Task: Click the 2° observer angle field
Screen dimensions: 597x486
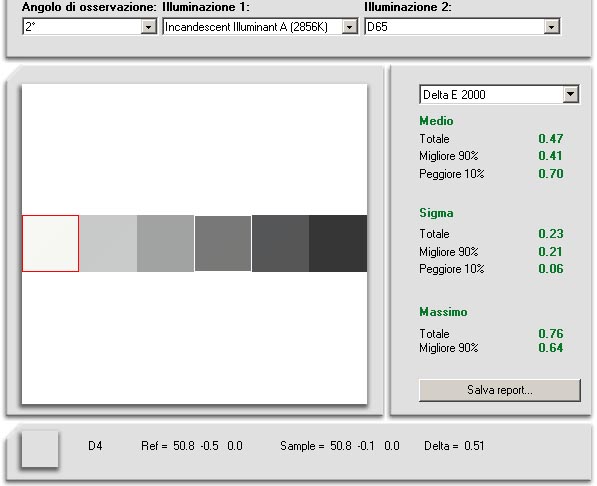Action: pyautogui.click(x=82, y=27)
